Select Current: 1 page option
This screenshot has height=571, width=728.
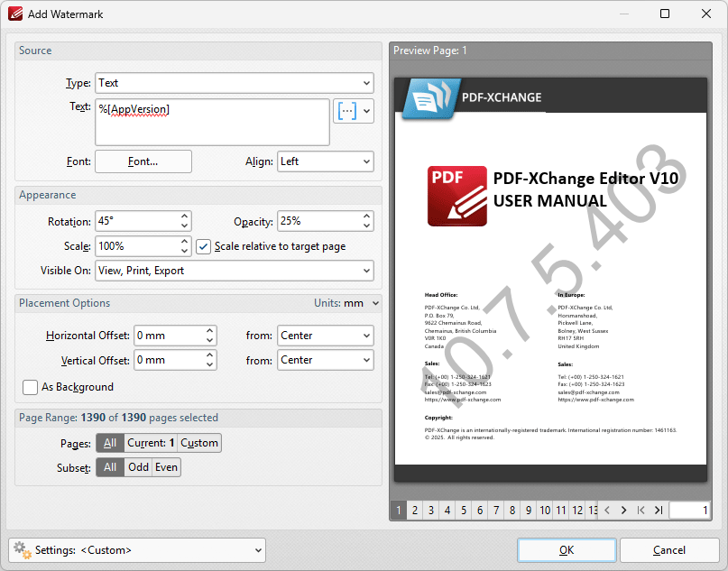[x=151, y=443]
